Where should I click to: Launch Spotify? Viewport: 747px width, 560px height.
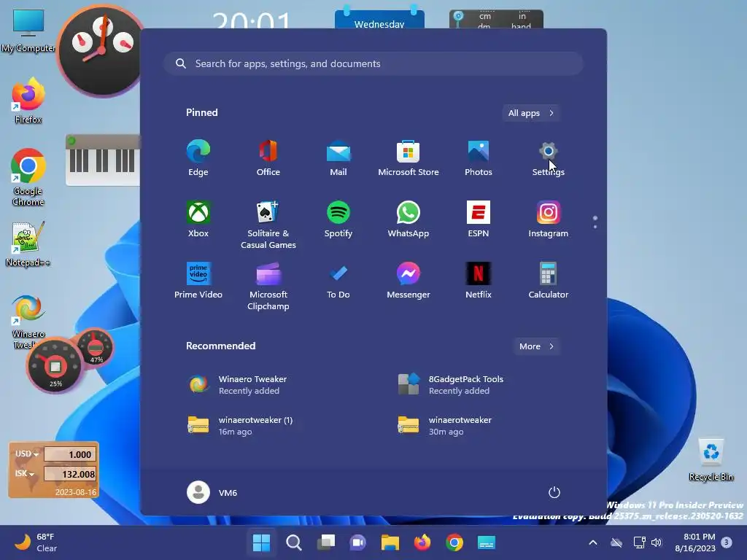(x=338, y=219)
